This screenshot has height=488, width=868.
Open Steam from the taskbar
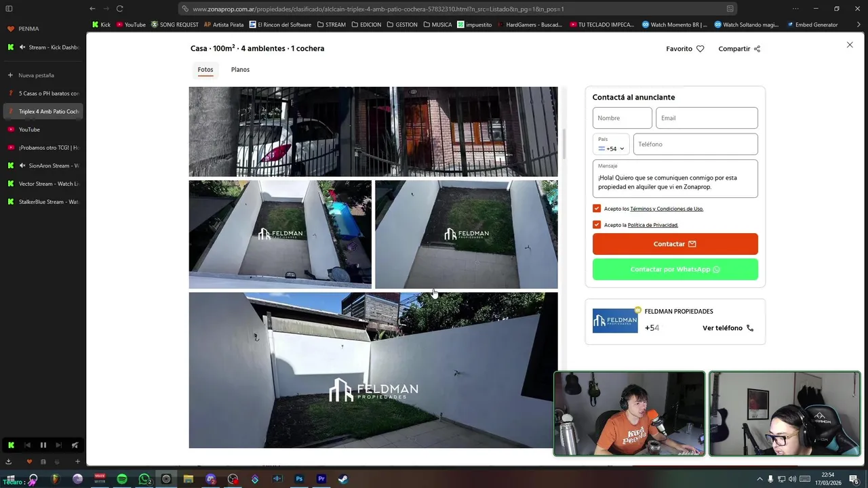[x=344, y=479]
